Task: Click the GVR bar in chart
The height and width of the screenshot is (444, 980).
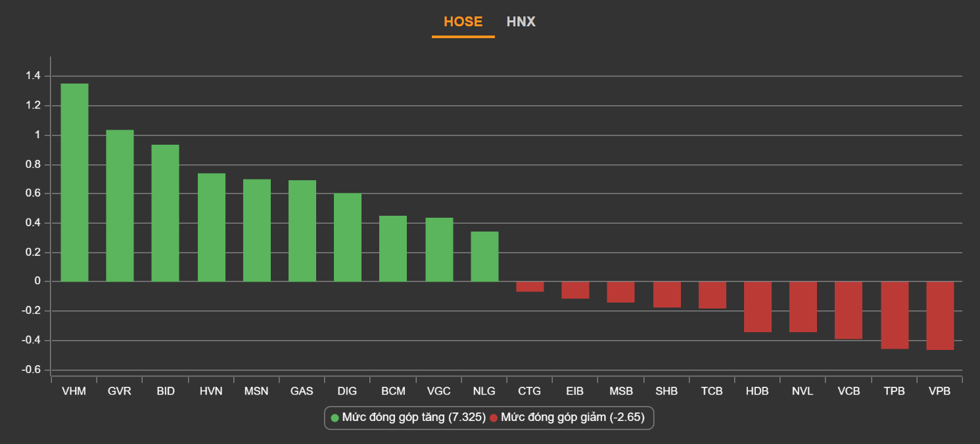Action: pyautogui.click(x=120, y=205)
